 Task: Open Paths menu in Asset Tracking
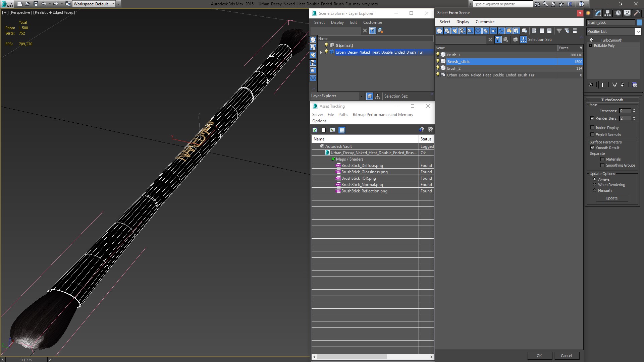343,115
